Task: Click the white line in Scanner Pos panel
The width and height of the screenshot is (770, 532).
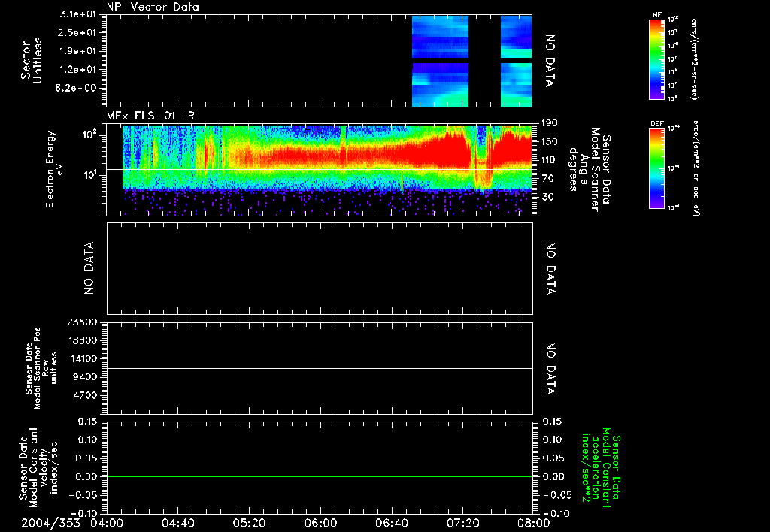Action: pyautogui.click(x=320, y=368)
